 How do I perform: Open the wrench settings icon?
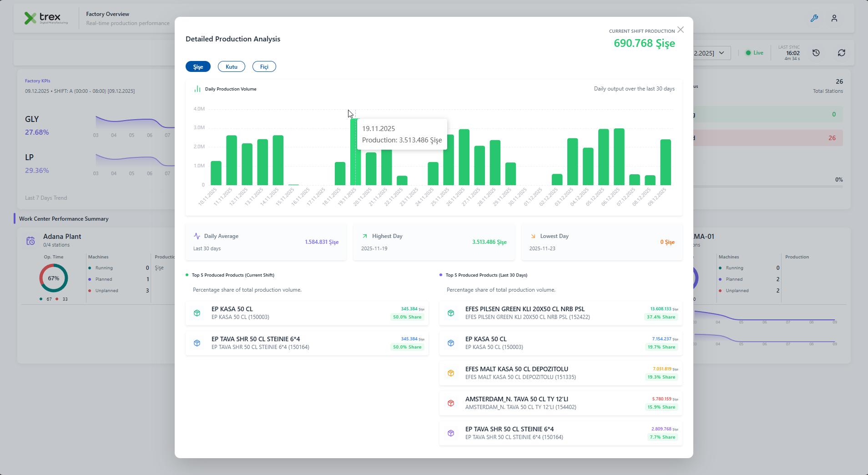[814, 18]
